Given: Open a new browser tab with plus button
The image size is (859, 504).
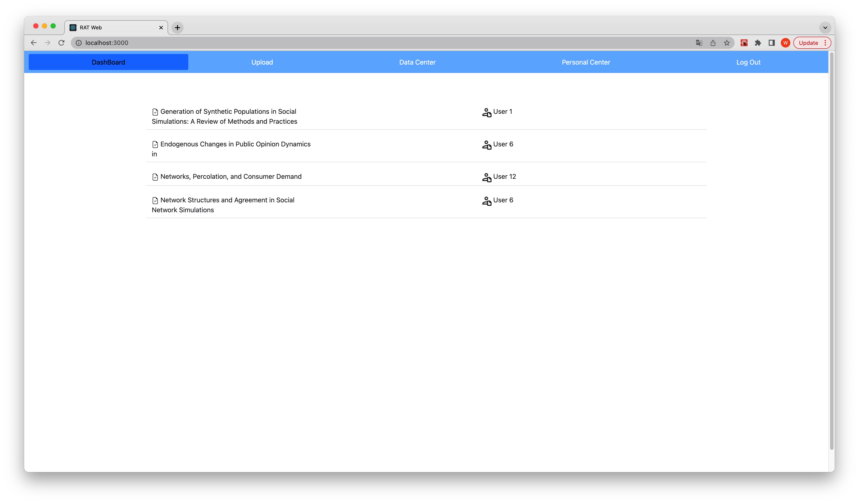Looking at the screenshot, I should [177, 28].
